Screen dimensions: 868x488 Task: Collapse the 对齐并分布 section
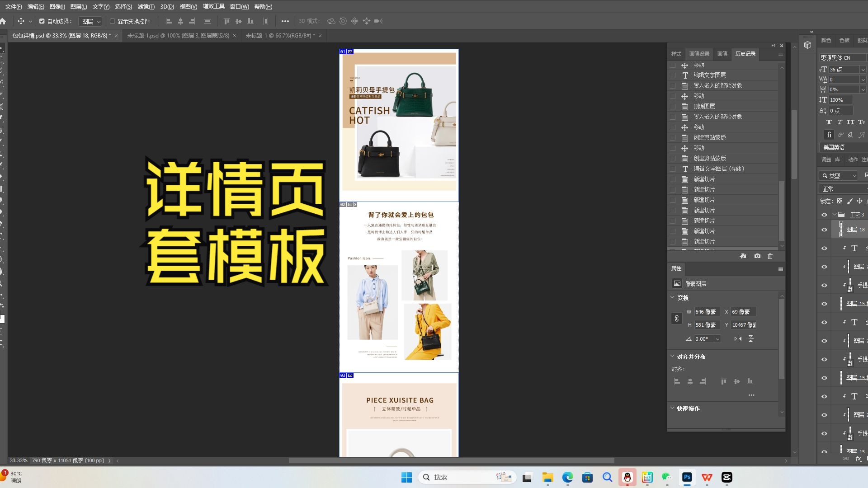pos(672,356)
